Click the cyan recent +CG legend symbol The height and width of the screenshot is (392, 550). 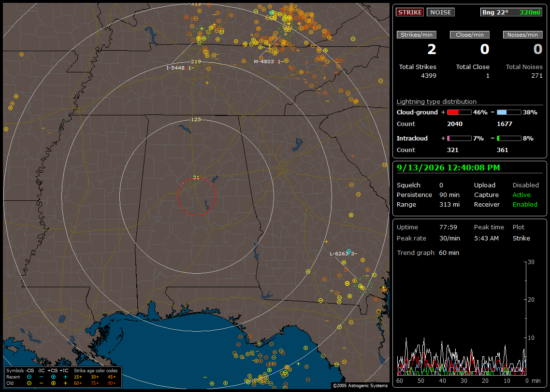[53, 377]
